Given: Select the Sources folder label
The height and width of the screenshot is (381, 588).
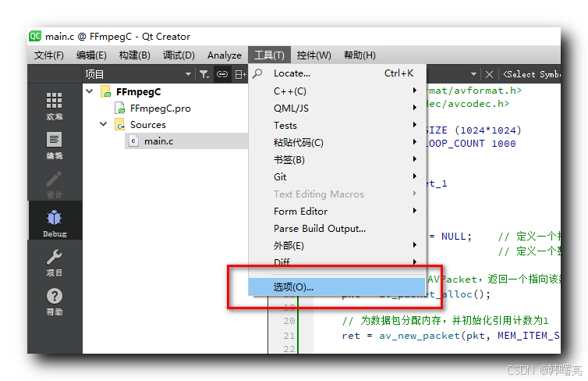Looking at the screenshot, I should click(x=147, y=125).
